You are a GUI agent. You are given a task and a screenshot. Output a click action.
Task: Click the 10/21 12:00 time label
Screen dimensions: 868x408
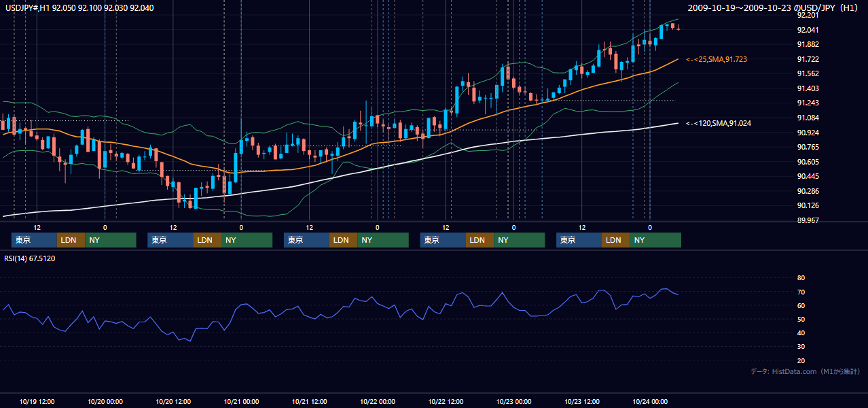click(x=310, y=401)
